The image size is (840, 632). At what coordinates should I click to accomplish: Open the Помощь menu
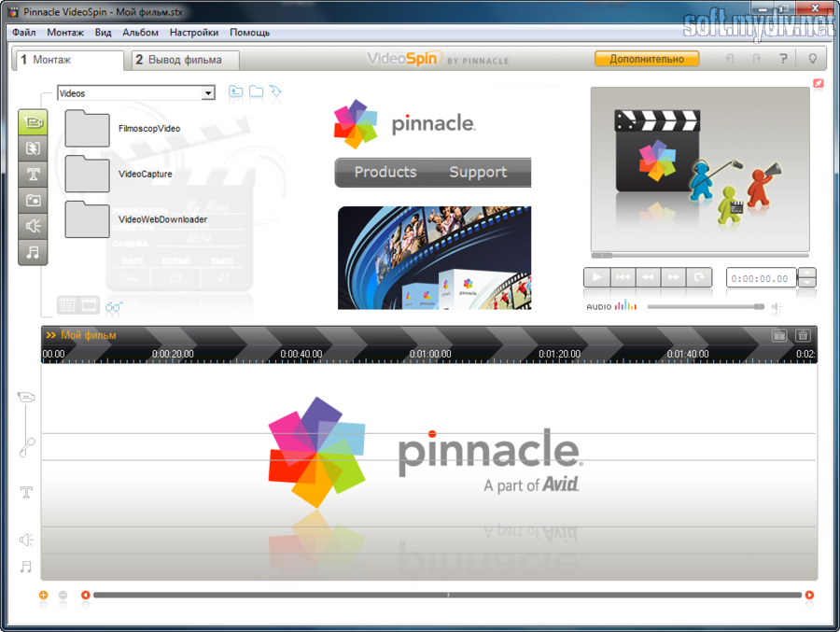[249, 32]
